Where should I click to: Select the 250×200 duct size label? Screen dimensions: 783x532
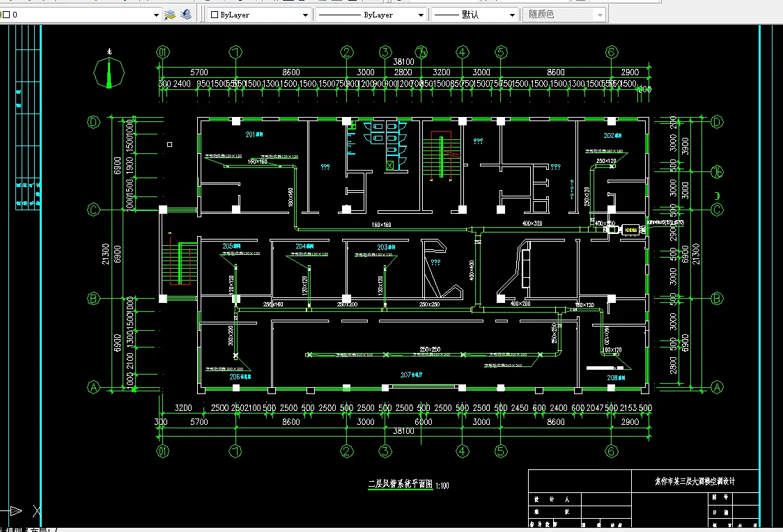[347, 304]
